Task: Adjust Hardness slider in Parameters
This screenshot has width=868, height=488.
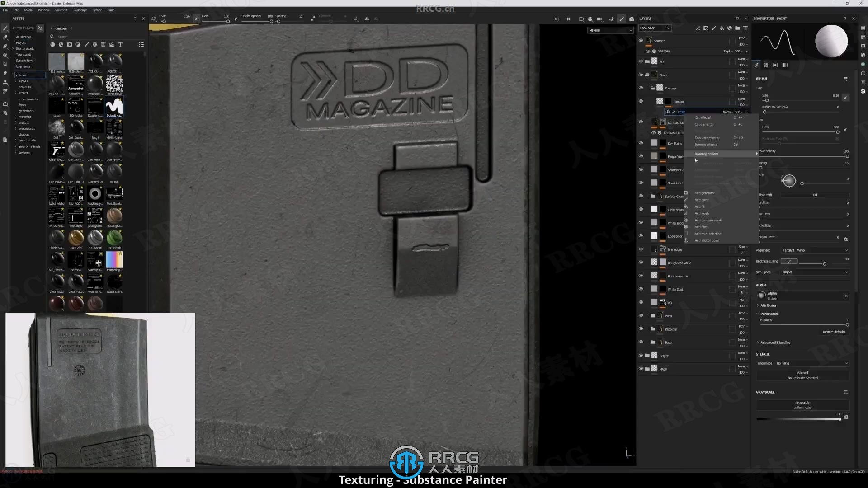Action: pyautogui.click(x=804, y=325)
